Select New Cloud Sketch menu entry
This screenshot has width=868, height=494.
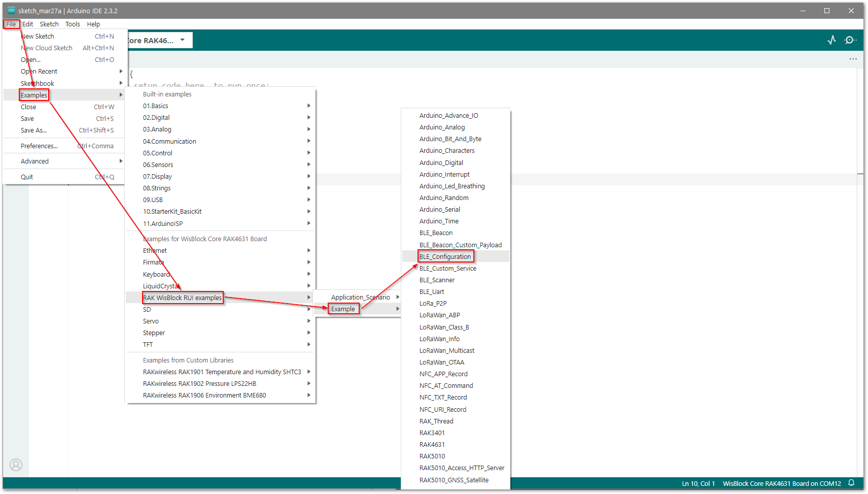pos(63,48)
